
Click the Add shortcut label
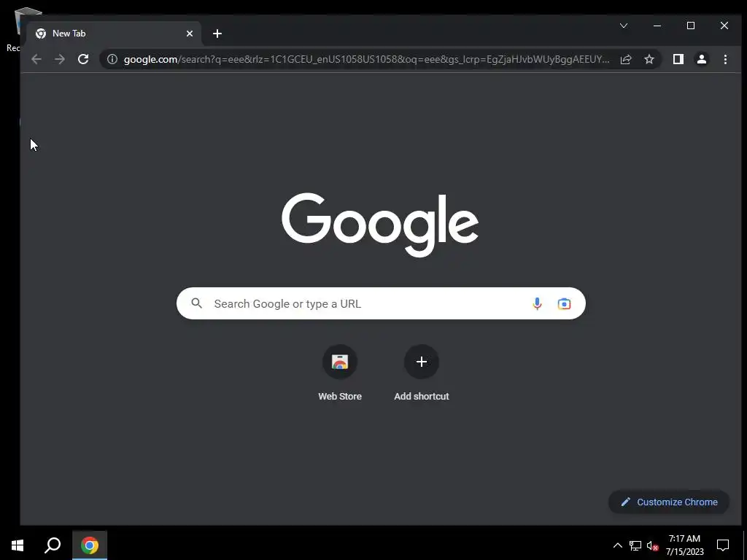tap(422, 396)
